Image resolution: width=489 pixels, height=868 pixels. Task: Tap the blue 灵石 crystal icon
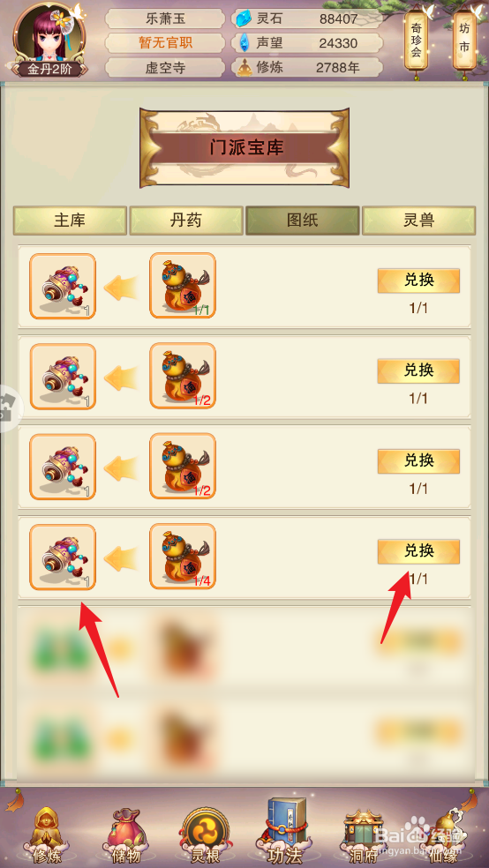coord(243,19)
